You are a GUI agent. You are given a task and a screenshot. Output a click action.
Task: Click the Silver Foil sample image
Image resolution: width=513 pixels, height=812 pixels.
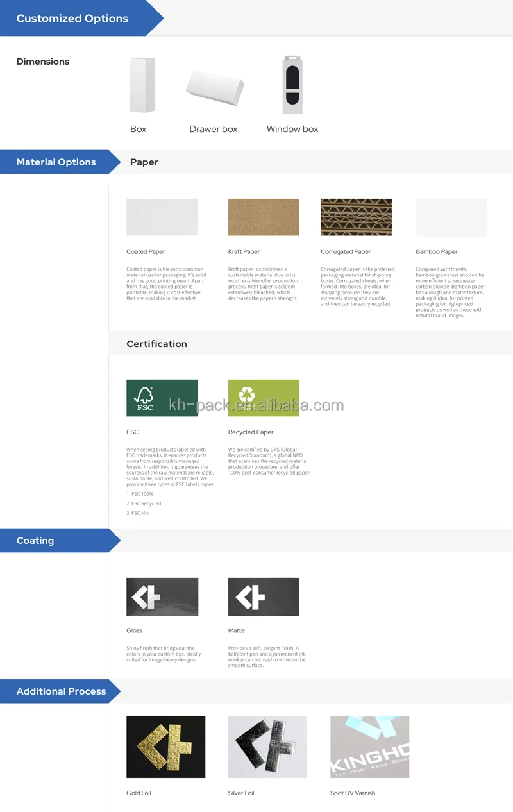click(x=267, y=747)
